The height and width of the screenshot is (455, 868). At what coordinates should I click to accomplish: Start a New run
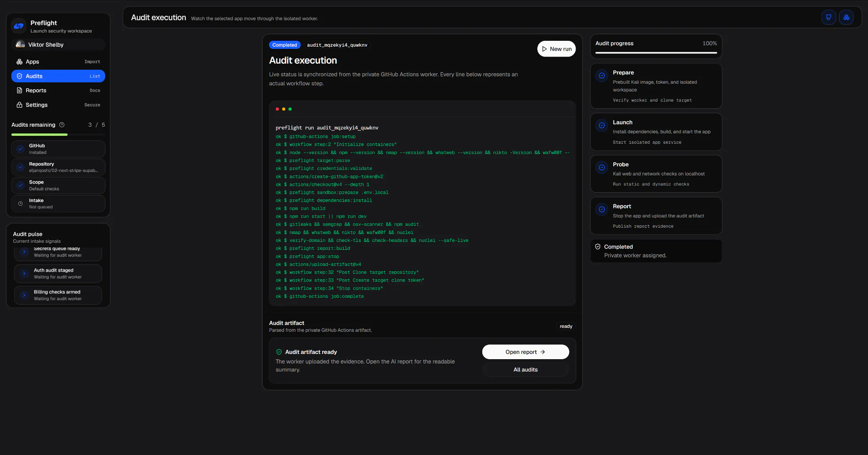point(556,49)
